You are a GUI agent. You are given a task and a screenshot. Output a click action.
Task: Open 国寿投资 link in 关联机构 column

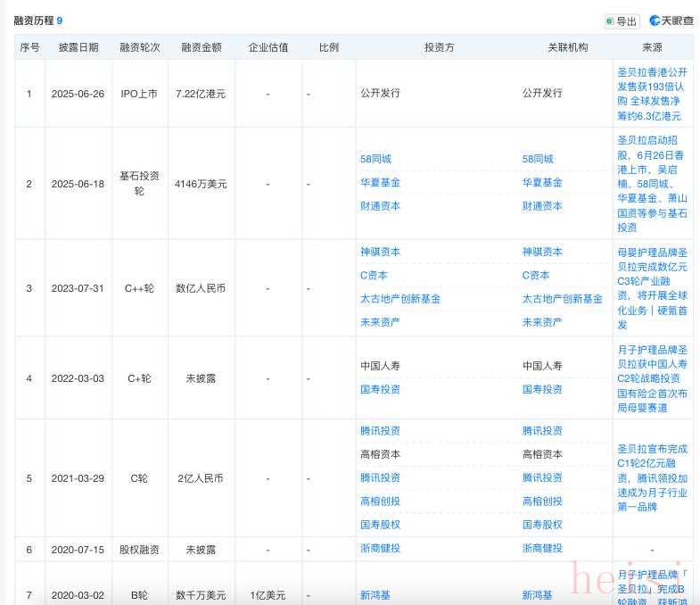542,390
